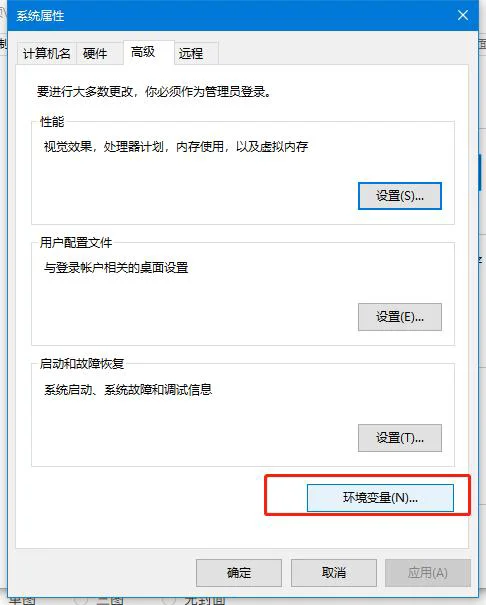Switch to the 计算机名 tab
The image size is (486, 605).
[47, 53]
